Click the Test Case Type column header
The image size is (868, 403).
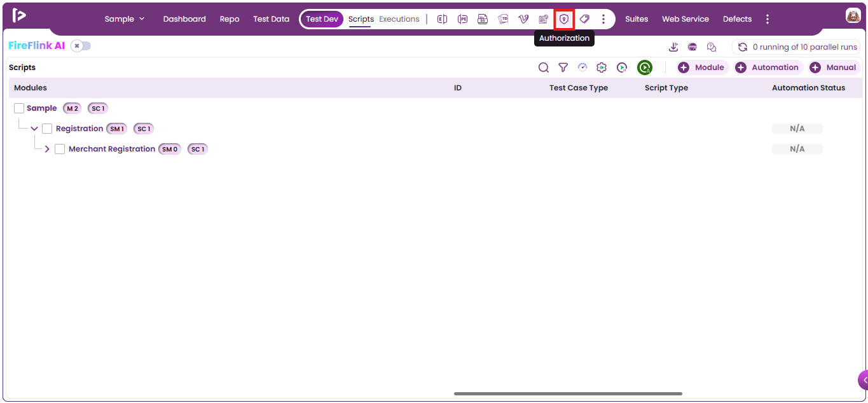pos(579,88)
